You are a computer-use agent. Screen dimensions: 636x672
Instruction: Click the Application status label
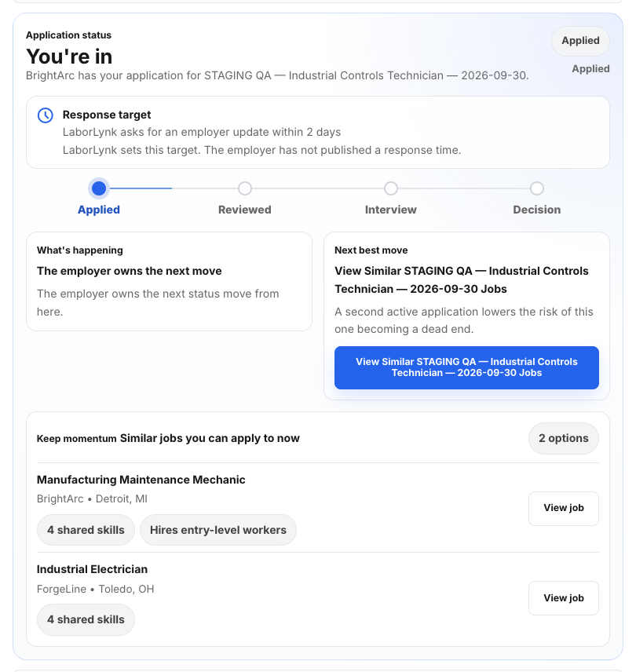(x=68, y=35)
